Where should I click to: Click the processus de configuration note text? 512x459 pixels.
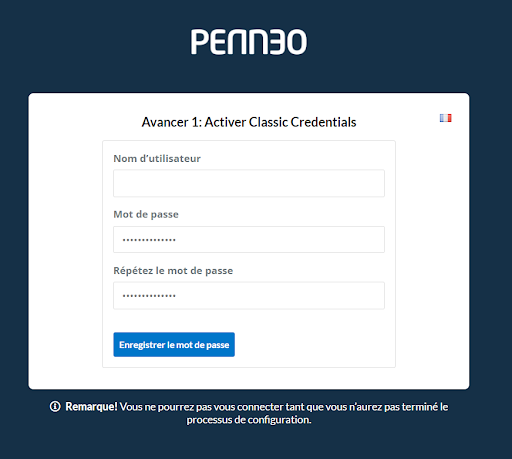click(x=249, y=420)
